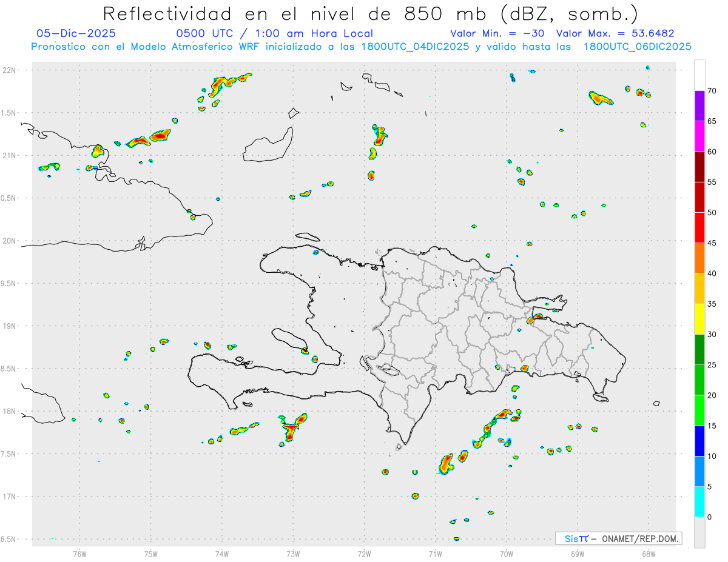Select the gray below-zero colorbar segment
Image resolution: width=728 pixels, height=562 pixels.
[x=699, y=532]
